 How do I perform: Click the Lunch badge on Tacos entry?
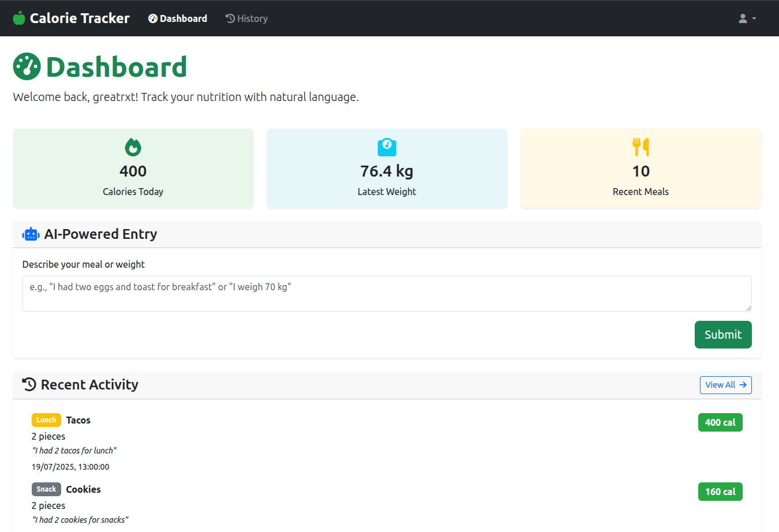tap(46, 419)
